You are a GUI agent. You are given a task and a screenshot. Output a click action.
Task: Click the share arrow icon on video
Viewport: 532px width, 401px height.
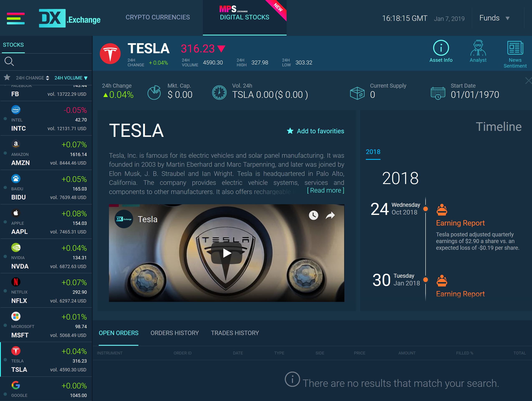tap(330, 215)
